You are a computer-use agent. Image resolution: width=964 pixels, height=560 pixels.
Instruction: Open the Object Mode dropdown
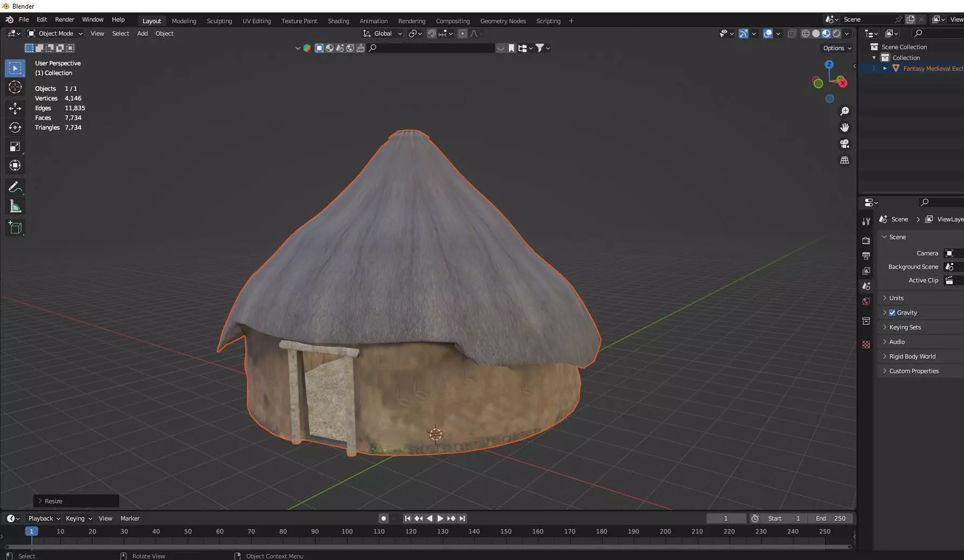coord(55,33)
